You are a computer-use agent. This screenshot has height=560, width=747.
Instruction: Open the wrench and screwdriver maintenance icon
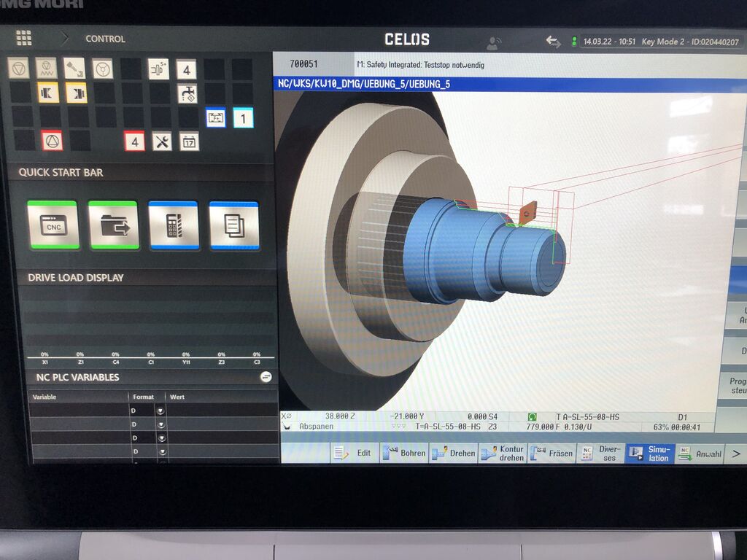[162, 141]
